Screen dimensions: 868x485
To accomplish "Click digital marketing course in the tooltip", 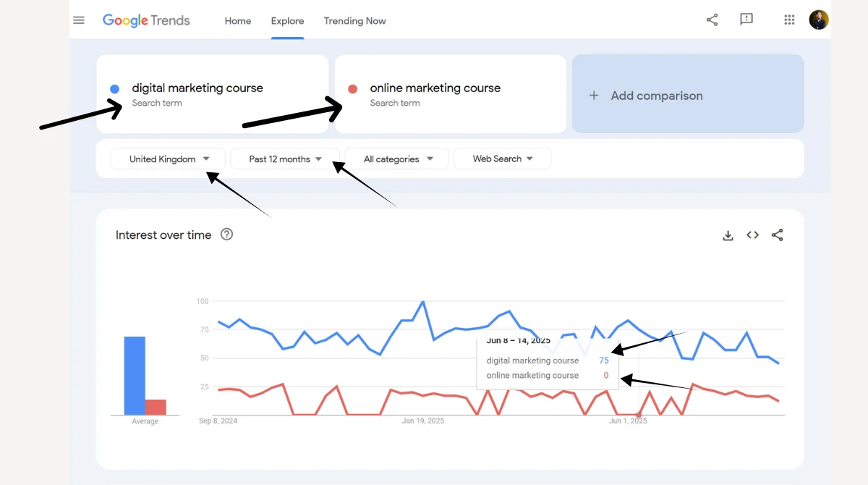I will 533,360.
